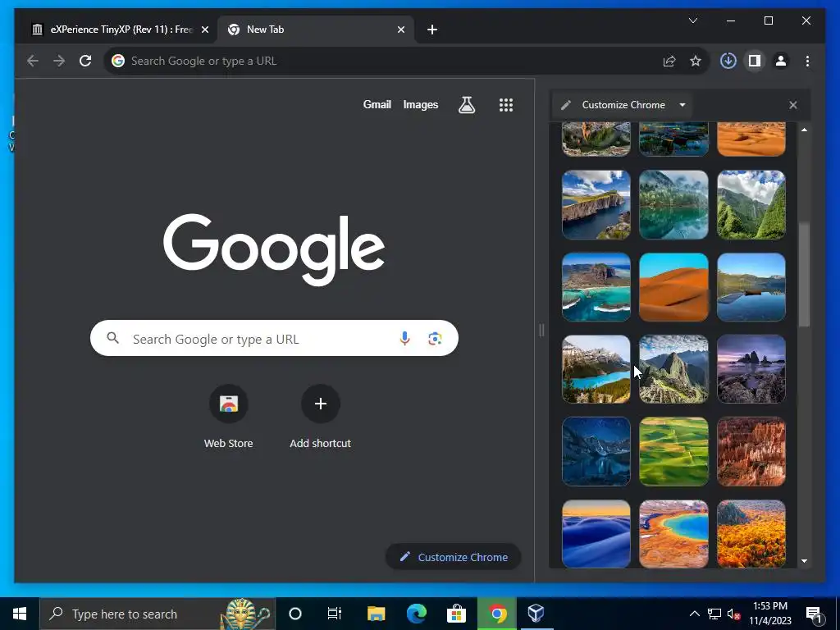The width and height of the screenshot is (840, 630).
Task: Choose the Machu Picchu wallpaper
Action: click(673, 369)
